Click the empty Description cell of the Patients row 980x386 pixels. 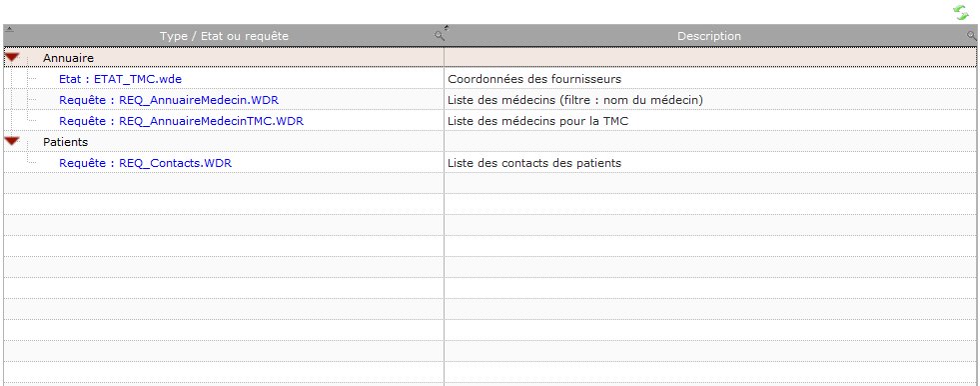point(710,142)
